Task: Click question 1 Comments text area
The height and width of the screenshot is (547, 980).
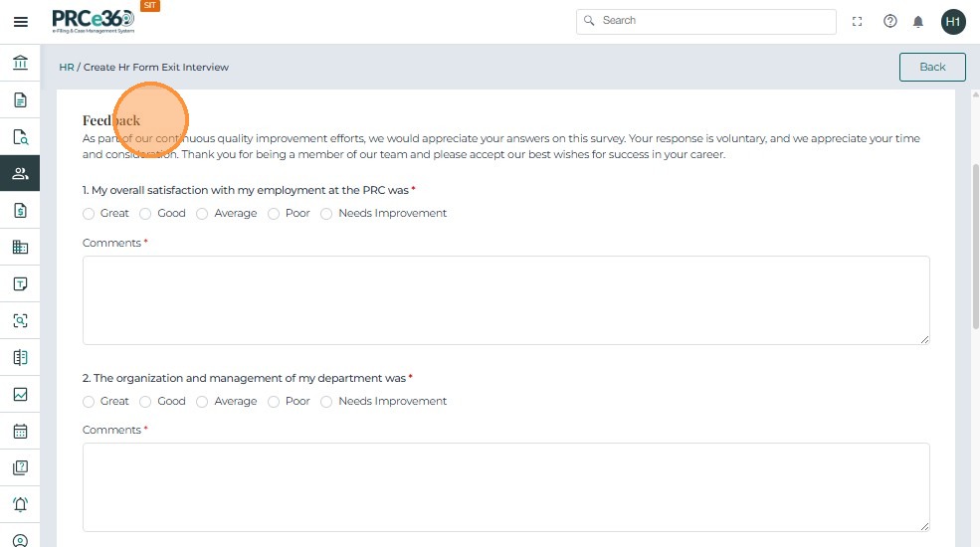Action: click(x=505, y=300)
